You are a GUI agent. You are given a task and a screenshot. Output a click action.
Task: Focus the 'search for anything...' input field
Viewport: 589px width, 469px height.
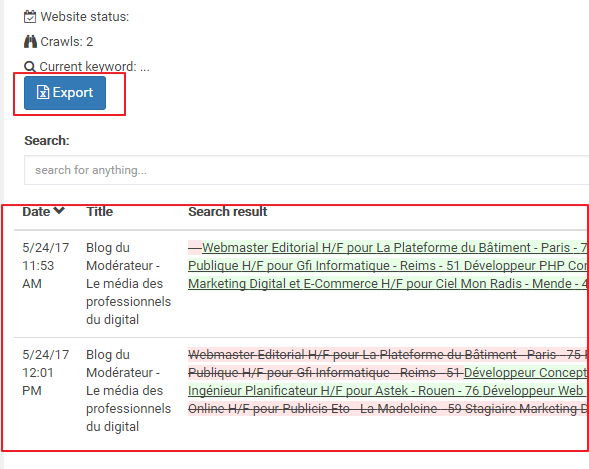pyautogui.click(x=307, y=170)
